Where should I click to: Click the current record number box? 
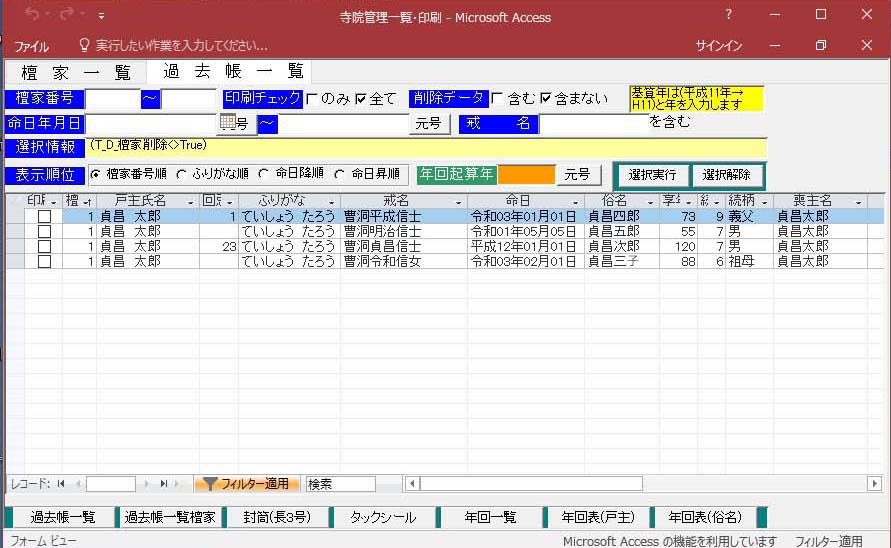click(111, 484)
